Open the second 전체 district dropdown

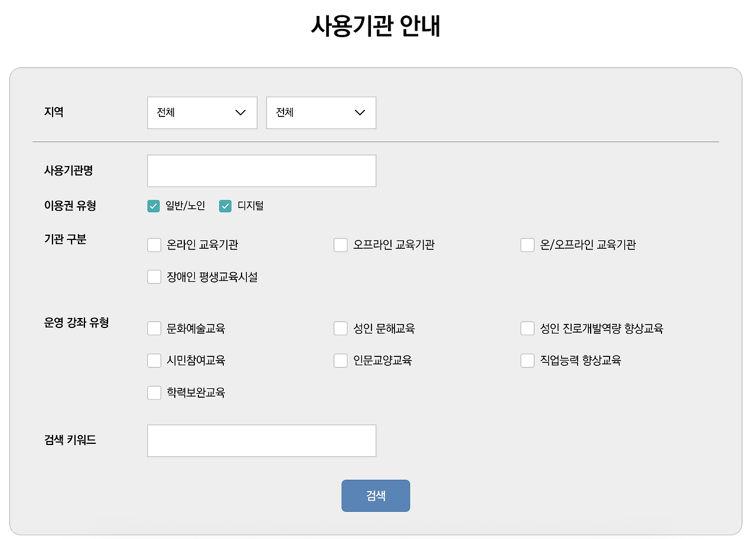coord(321,112)
